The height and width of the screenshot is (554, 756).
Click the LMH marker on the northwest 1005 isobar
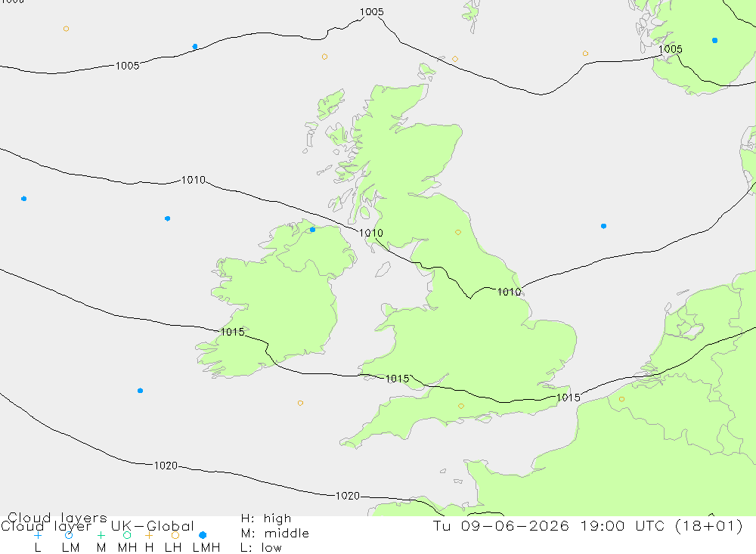[195, 47]
